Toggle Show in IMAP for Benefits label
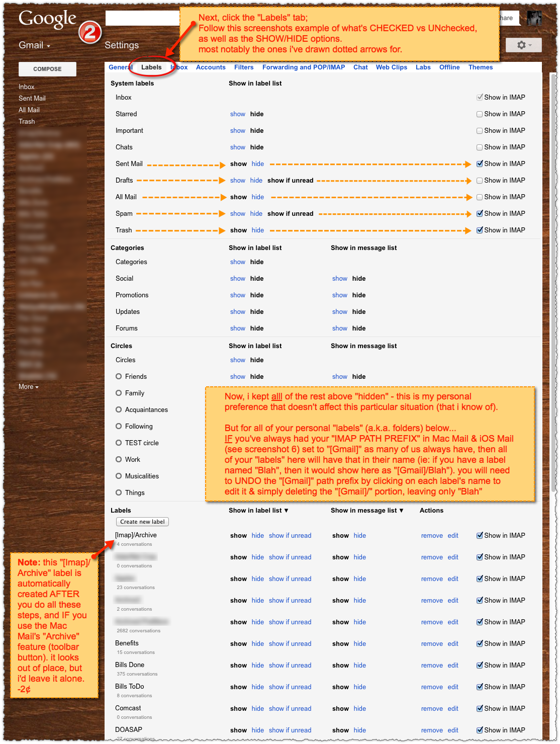The width and height of the screenshot is (560, 744). coord(480,644)
